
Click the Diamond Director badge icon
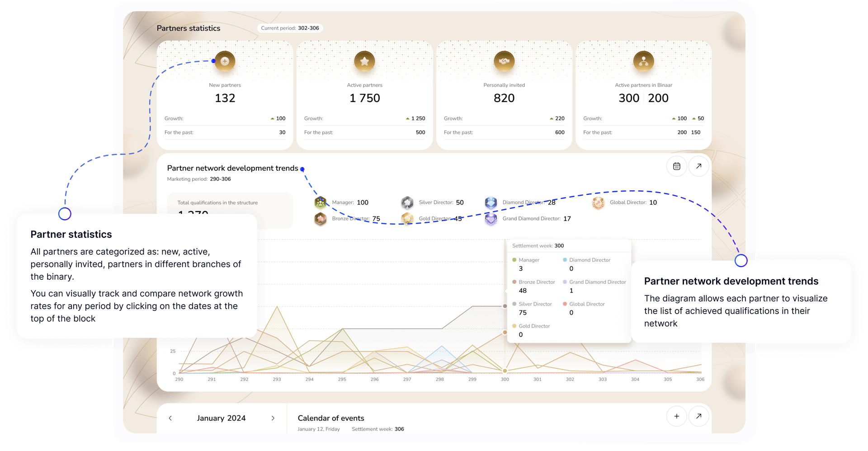point(491,202)
